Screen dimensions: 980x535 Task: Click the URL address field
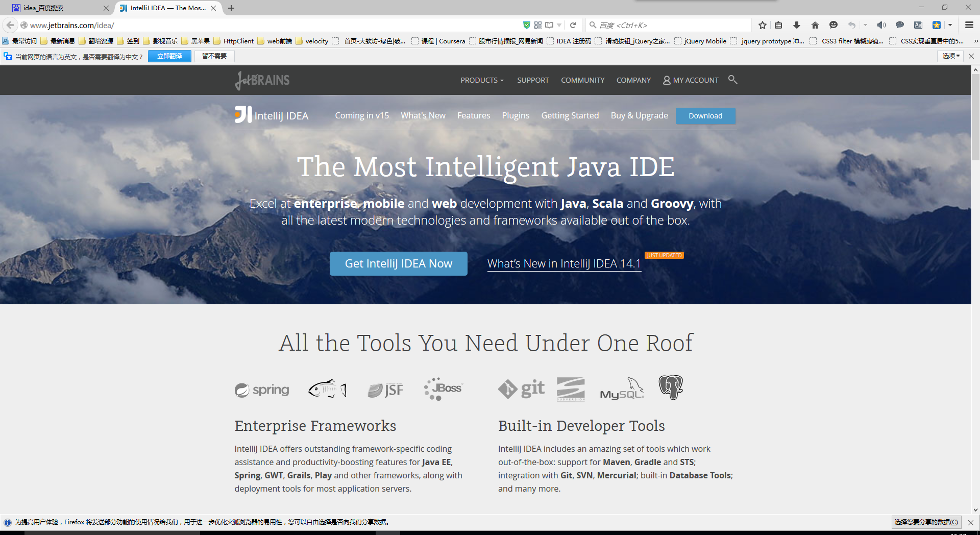click(271, 25)
